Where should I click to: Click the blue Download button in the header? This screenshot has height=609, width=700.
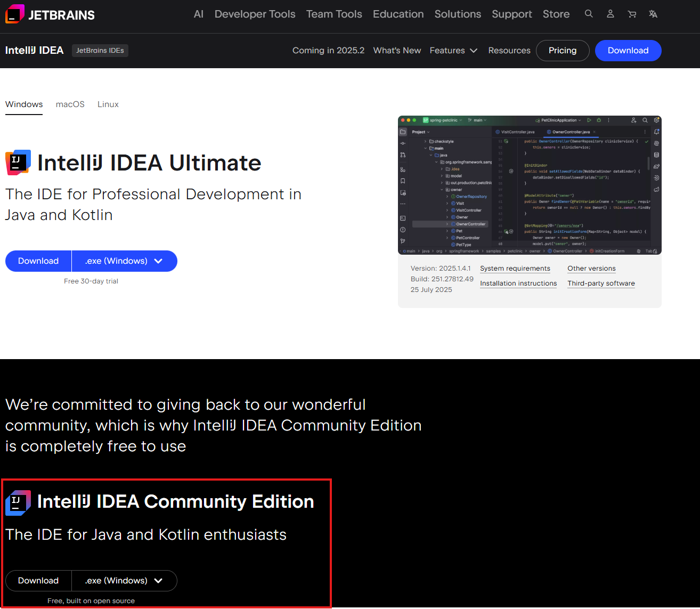coord(628,51)
